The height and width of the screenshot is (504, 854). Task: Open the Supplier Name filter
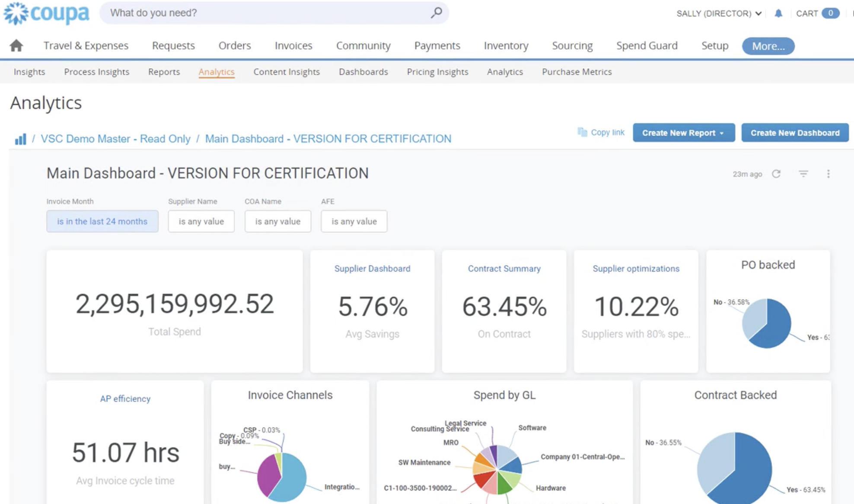coord(201,221)
